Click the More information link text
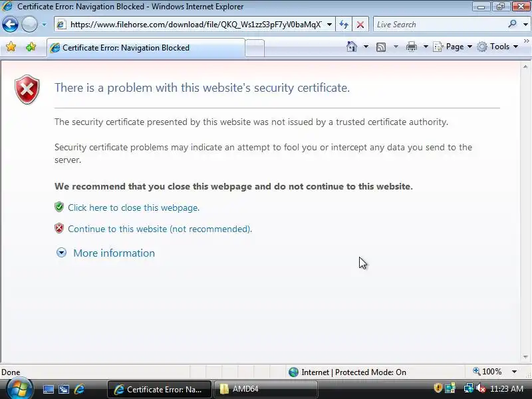The image size is (532, 399). [x=114, y=253]
